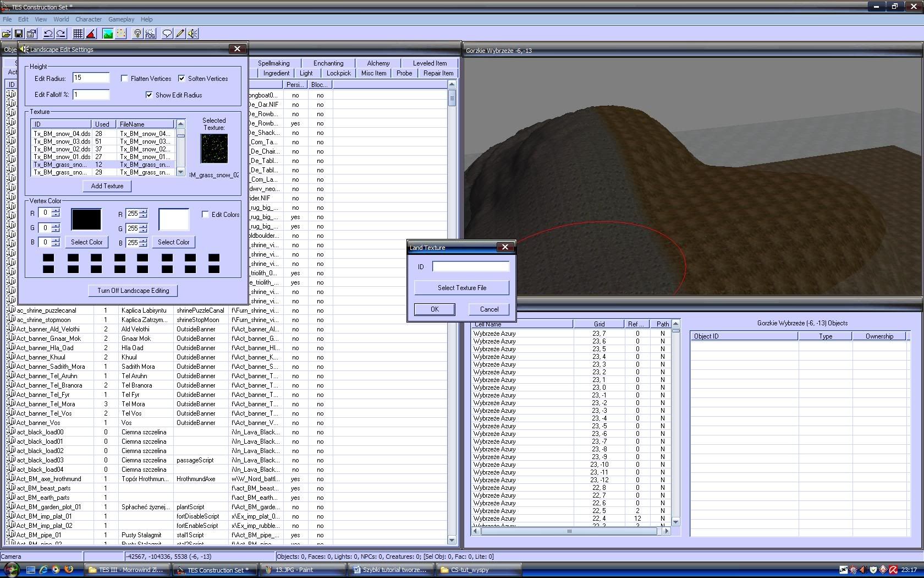Viewport: 924px width, 578px height.
Task: Click the Redo arrow icon
Action: pos(61,34)
